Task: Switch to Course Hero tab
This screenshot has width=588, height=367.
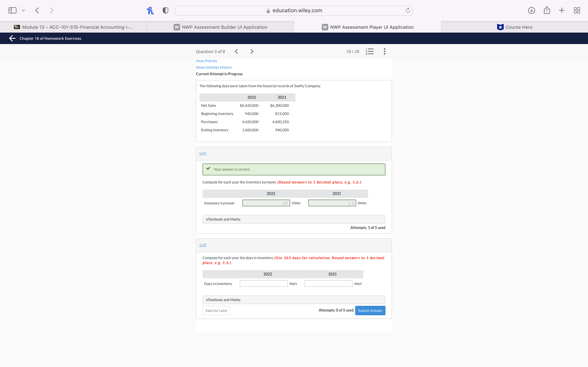Action: click(514, 27)
